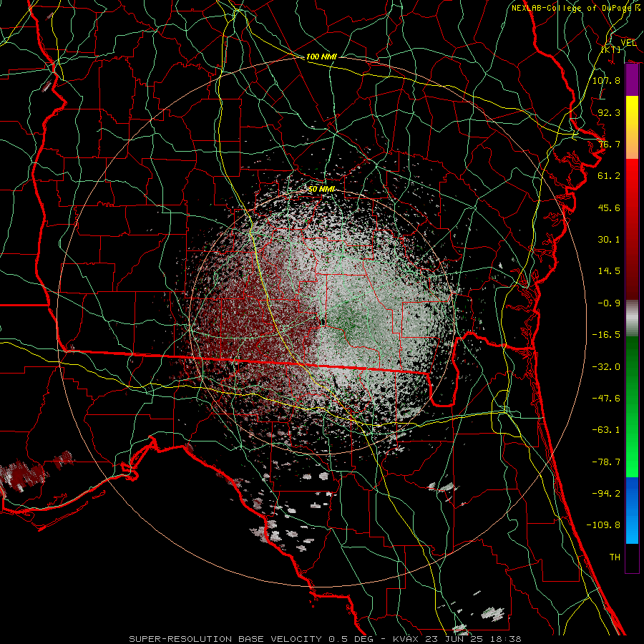Click the purple segment of color bar

pyautogui.click(x=632, y=80)
